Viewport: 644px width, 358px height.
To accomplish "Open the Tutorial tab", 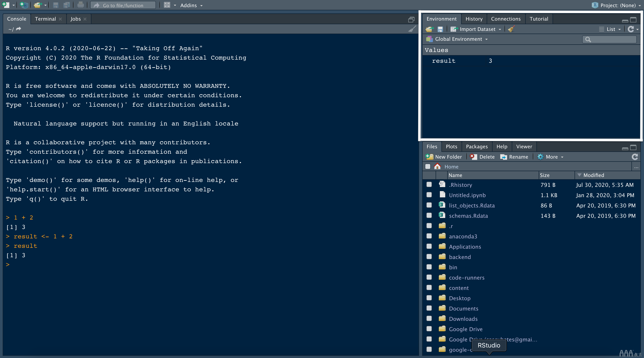I will coord(539,19).
